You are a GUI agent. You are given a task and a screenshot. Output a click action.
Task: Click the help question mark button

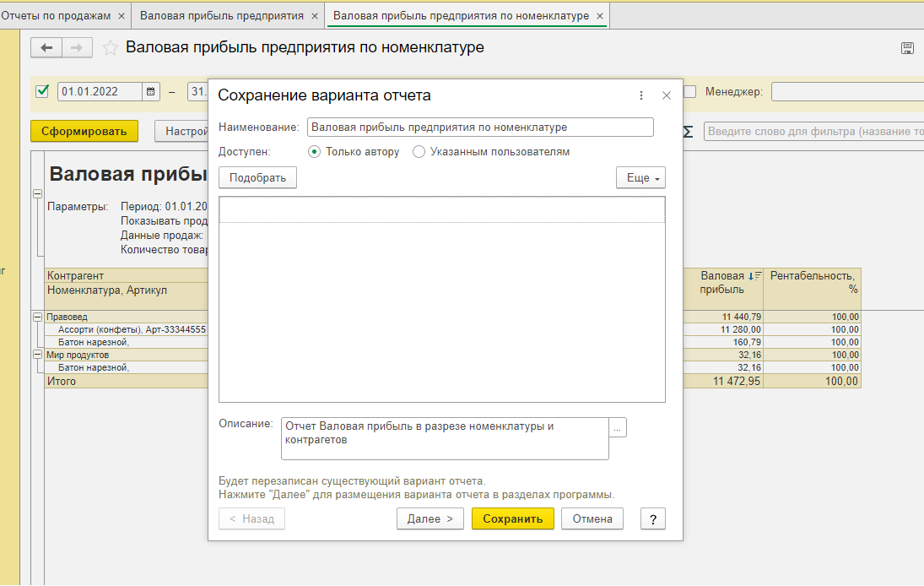click(x=652, y=518)
